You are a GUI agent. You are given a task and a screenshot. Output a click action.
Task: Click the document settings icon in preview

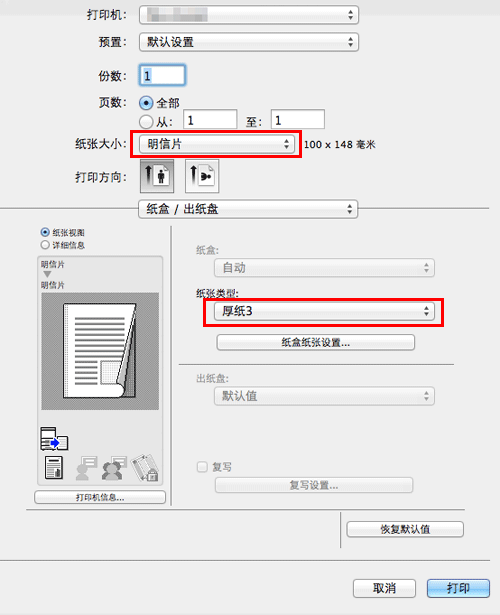tap(54, 468)
